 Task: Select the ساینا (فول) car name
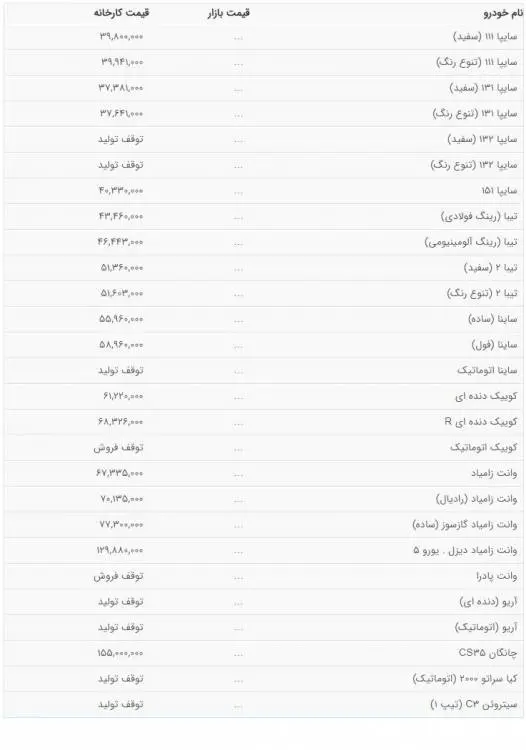[494, 345]
